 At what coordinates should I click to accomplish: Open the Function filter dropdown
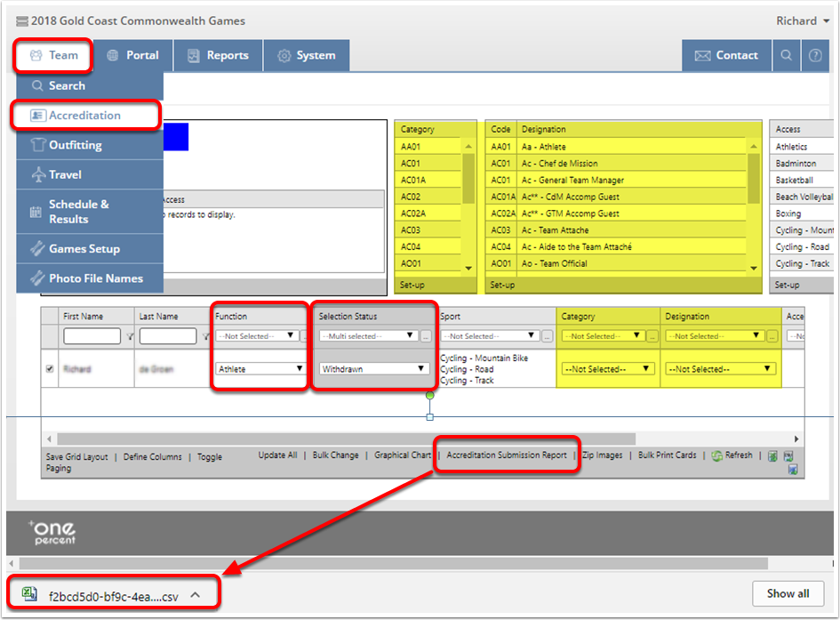point(257,336)
